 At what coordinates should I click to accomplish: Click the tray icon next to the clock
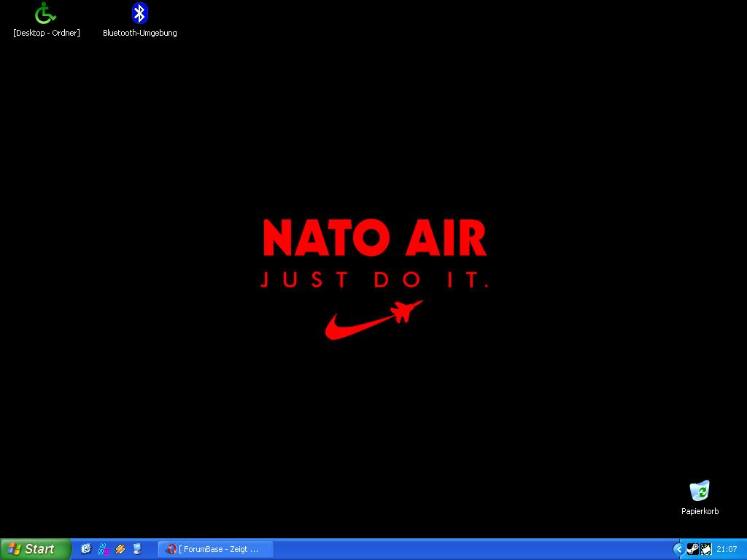706,549
